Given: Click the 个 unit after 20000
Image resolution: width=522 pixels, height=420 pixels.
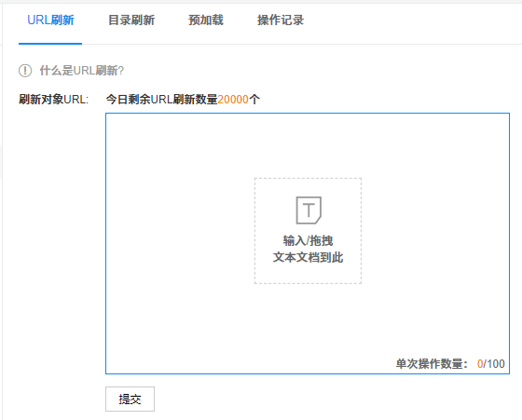Looking at the screenshot, I should click(254, 100).
